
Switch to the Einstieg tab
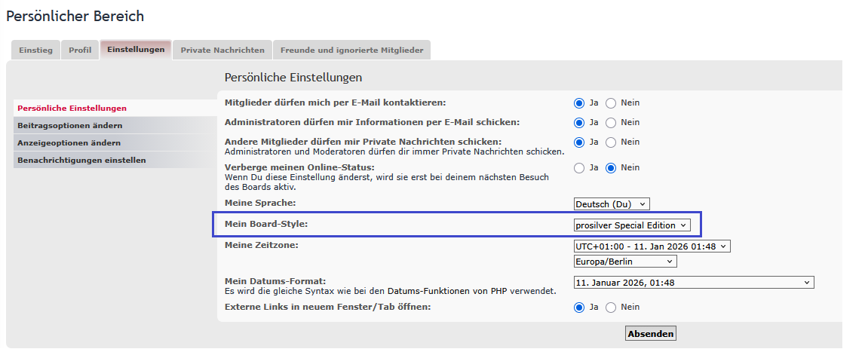point(36,50)
